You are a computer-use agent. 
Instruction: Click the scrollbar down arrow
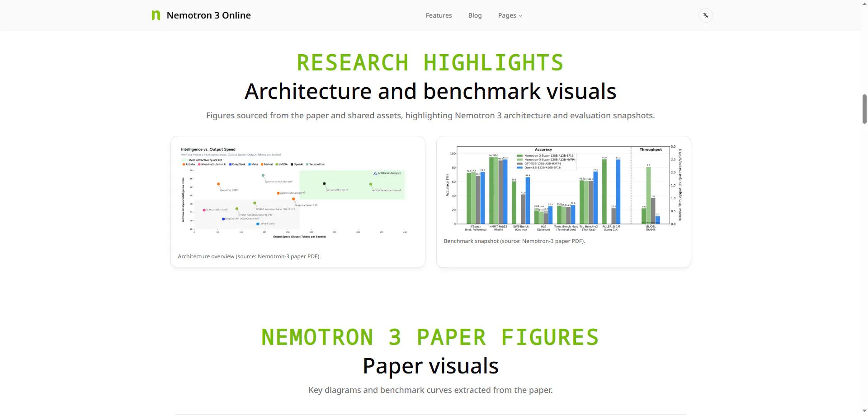864,411
